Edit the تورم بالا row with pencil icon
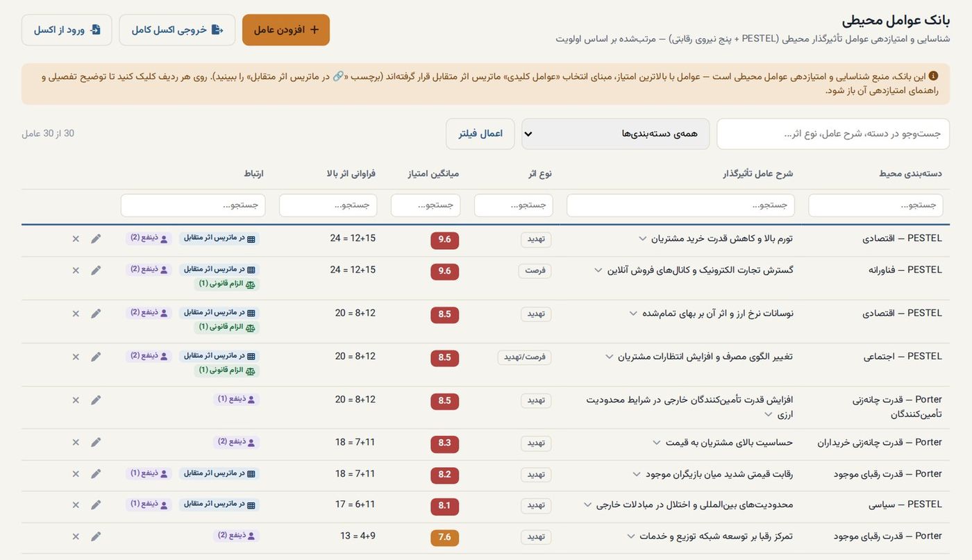Screen dimensions: 972x560 pos(96,239)
